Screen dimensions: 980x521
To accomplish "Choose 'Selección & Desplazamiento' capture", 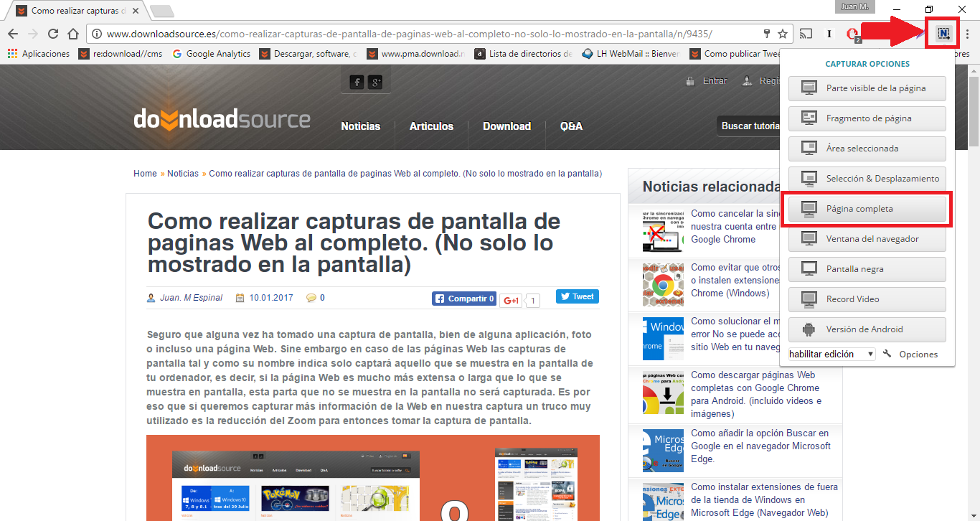I will 867,179.
